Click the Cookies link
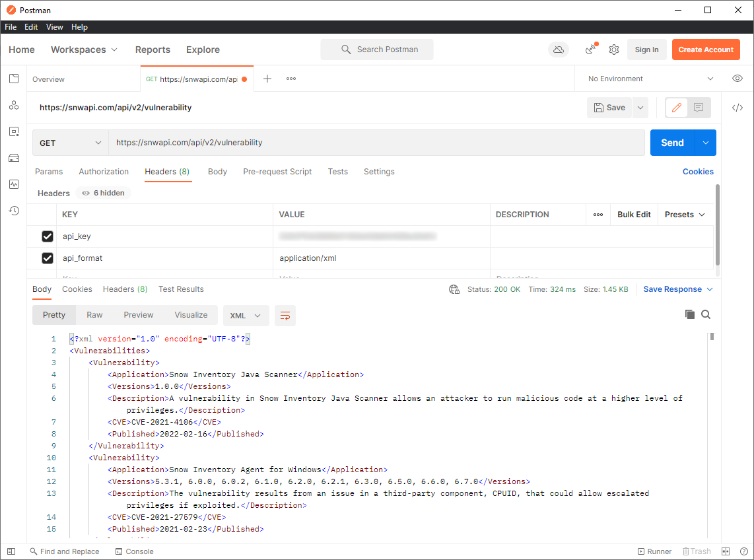Screen dimensions: 754x560 pyautogui.click(x=698, y=172)
